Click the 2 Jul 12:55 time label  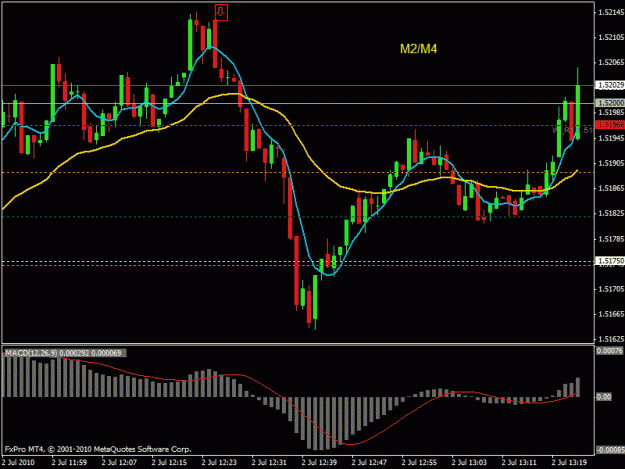(419, 462)
